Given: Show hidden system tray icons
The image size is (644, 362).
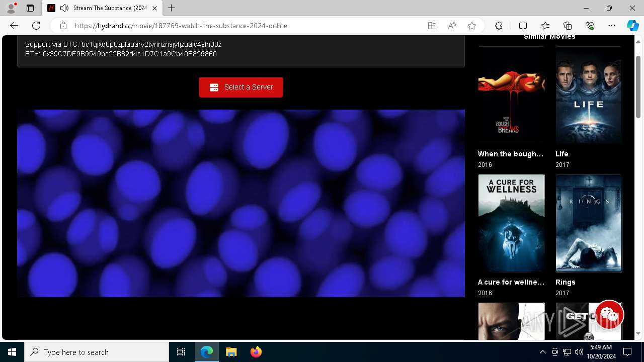Looking at the screenshot, I should pos(542,352).
